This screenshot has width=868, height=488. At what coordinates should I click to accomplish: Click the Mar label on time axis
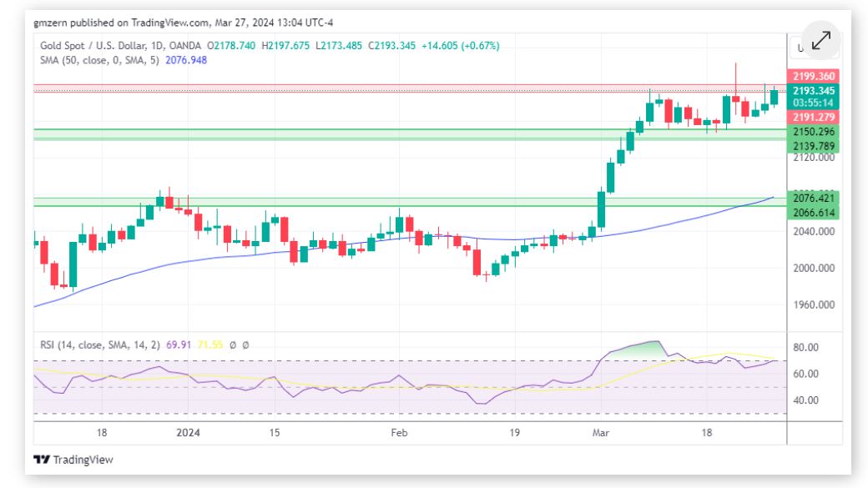click(x=600, y=433)
